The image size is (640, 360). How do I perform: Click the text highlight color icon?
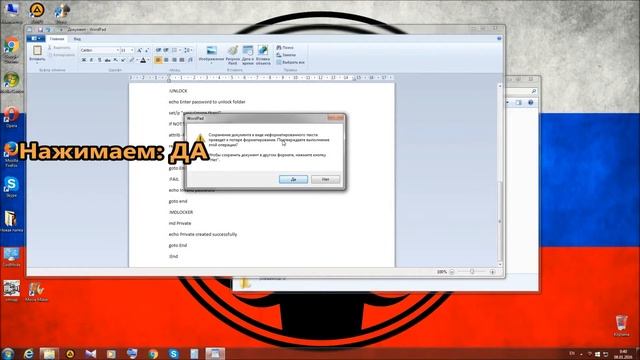point(131,60)
